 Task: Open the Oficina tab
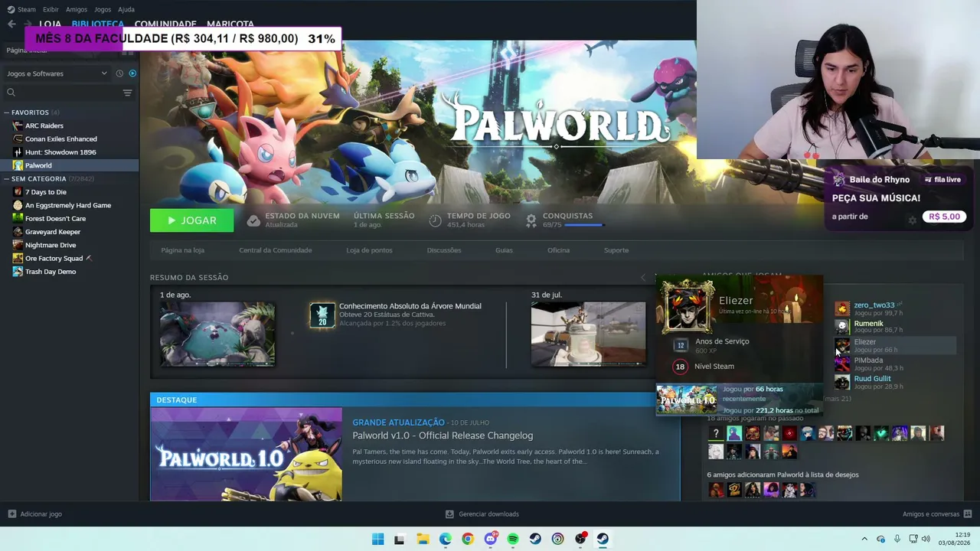pyautogui.click(x=558, y=250)
